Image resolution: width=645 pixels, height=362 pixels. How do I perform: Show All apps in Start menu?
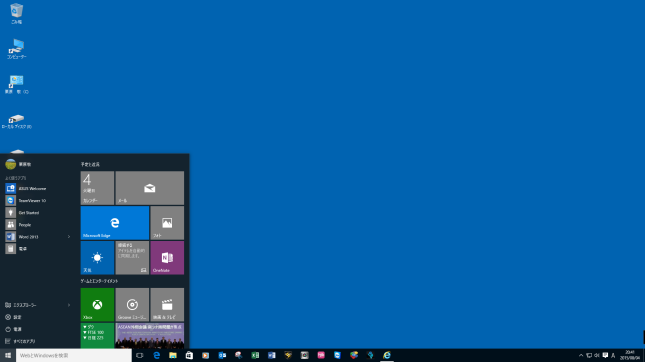click(39, 341)
